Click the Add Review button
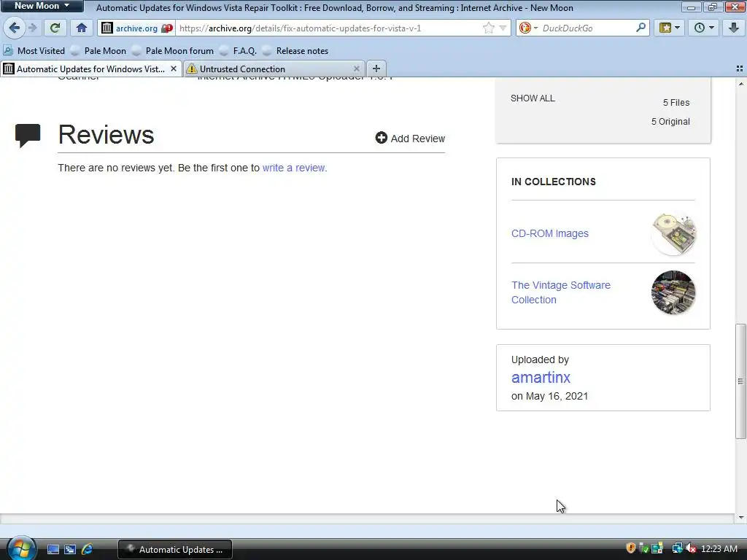Viewport: 747px width, 560px height. pyautogui.click(x=410, y=138)
